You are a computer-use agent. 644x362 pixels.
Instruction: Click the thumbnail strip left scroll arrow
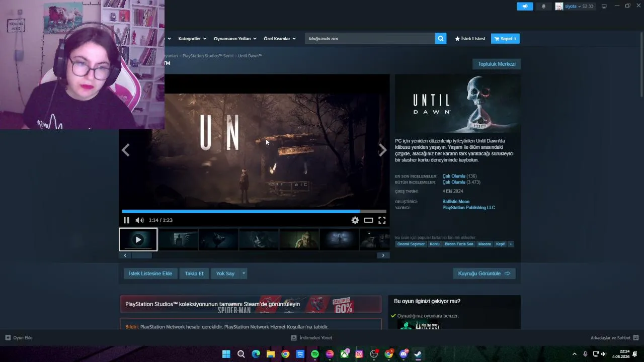125,255
